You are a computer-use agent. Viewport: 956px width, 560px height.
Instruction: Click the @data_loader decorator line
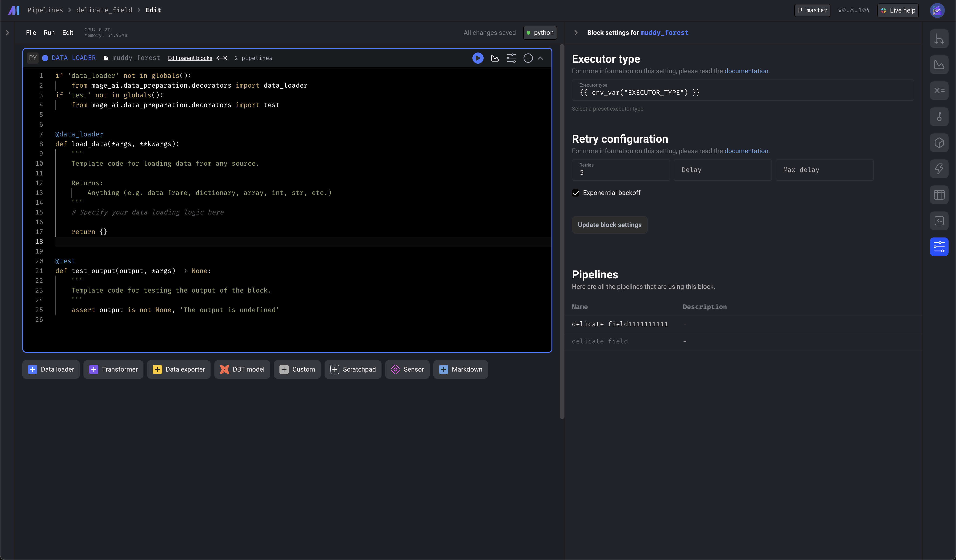tap(79, 134)
